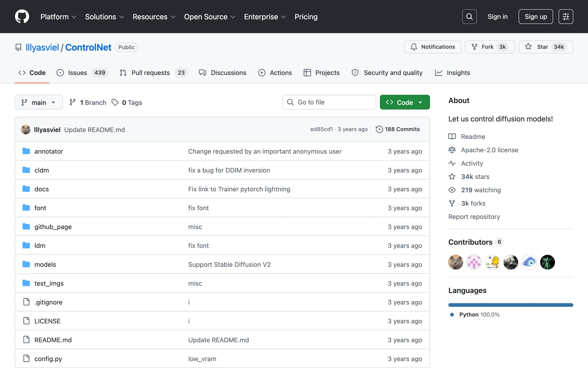Click the cldm folder icon
588x368 pixels.
[x=26, y=170]
